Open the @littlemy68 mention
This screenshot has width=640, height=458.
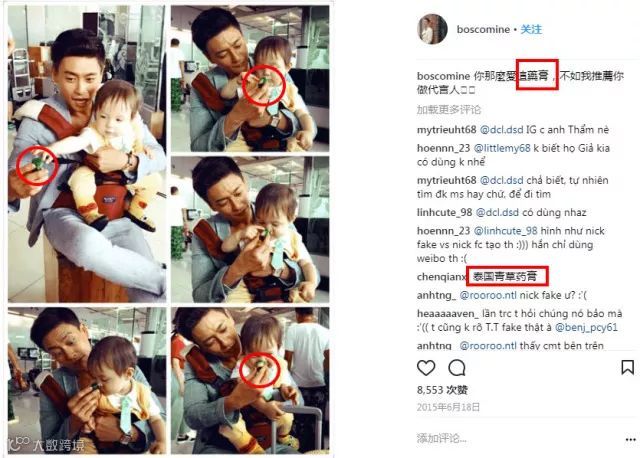(502, 148)
